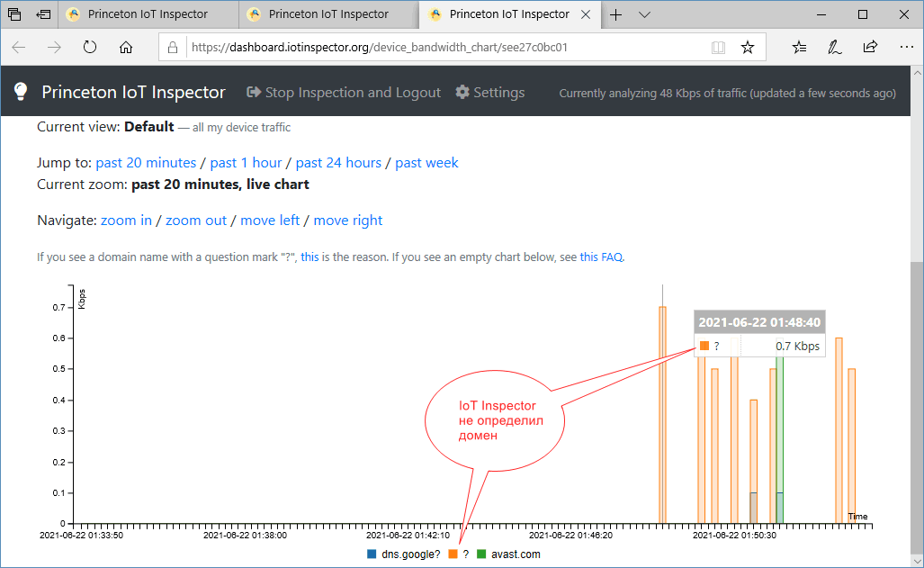This screenshot has width=924, height=568.
Task: Click the dns.google? legend label
Action: [411, 554]
